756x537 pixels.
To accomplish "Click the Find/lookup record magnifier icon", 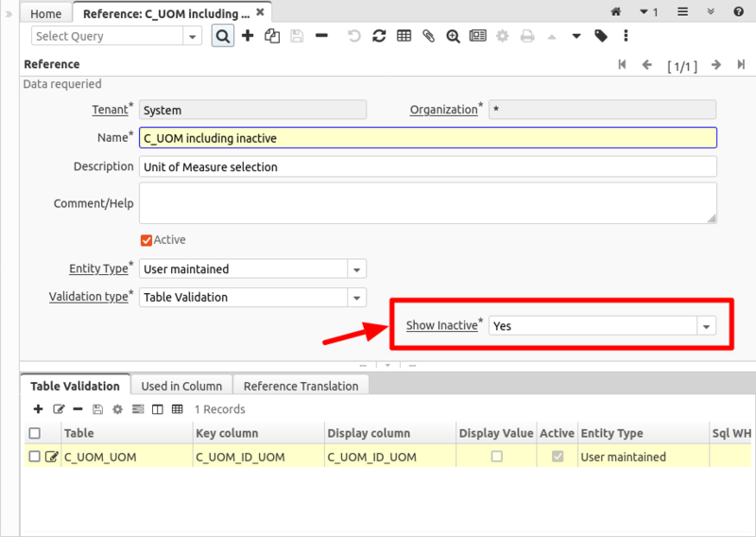I will [223, 36].
